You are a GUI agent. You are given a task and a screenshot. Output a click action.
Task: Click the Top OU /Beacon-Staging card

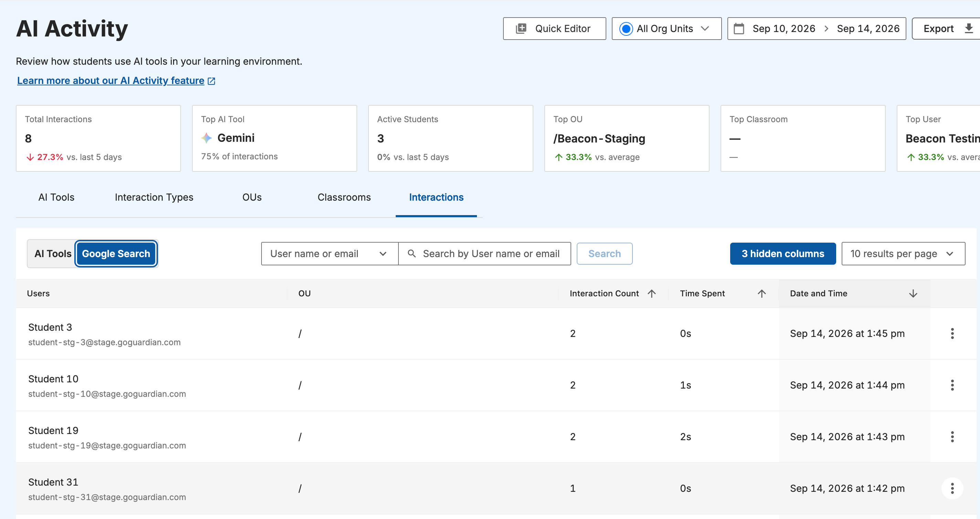tap(627, 138)
